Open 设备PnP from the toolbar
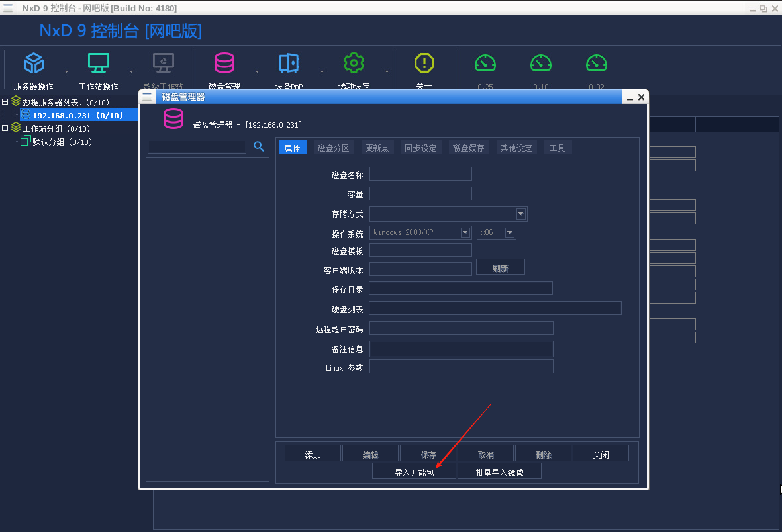Viewport: 782px width, 532px height. point(289,63)
